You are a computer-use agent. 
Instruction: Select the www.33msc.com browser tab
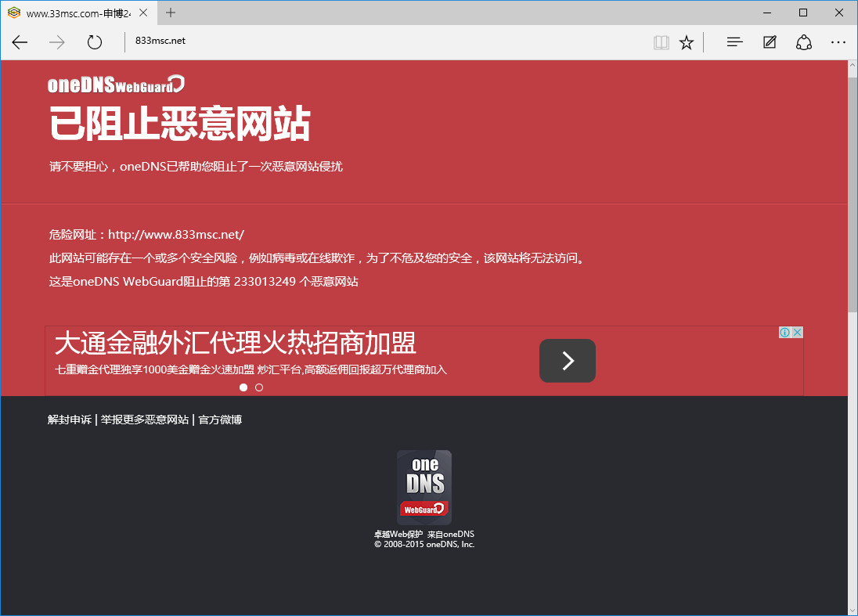79,13
